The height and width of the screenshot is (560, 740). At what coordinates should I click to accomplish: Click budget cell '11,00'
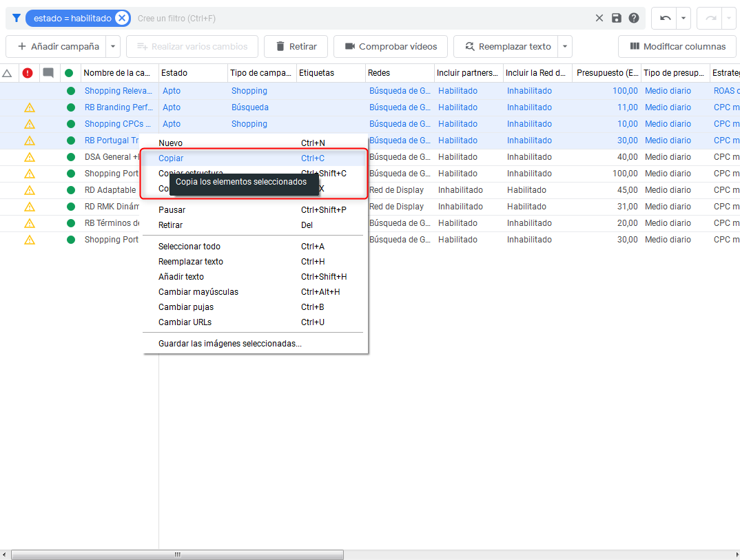tap(627, 107)
